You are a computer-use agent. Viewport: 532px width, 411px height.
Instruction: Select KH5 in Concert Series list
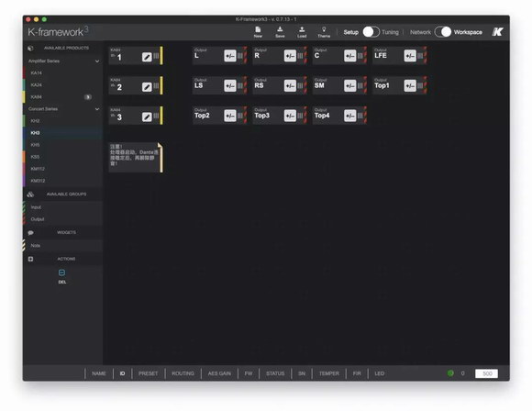point(63,145)
